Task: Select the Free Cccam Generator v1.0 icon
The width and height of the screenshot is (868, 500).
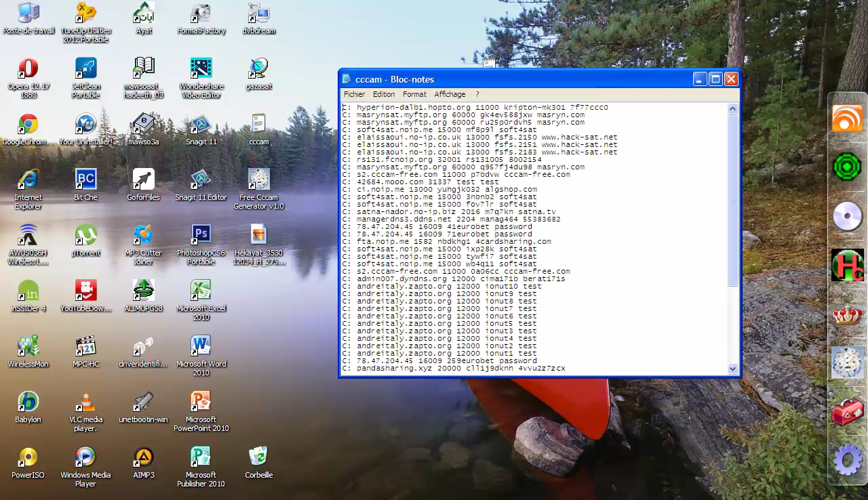Action: click(258, 180)
